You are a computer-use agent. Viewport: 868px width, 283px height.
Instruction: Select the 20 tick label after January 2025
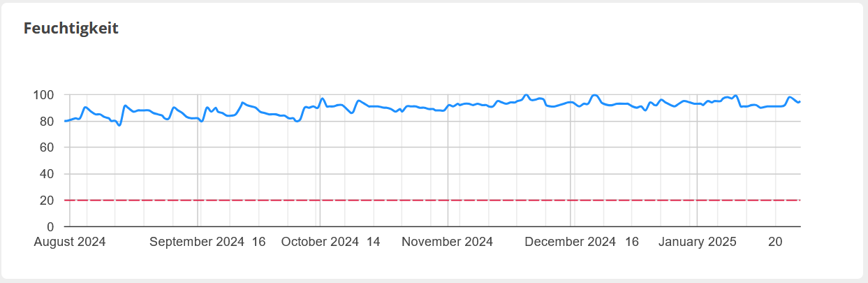pyautogui.click(x=775, y=242)
